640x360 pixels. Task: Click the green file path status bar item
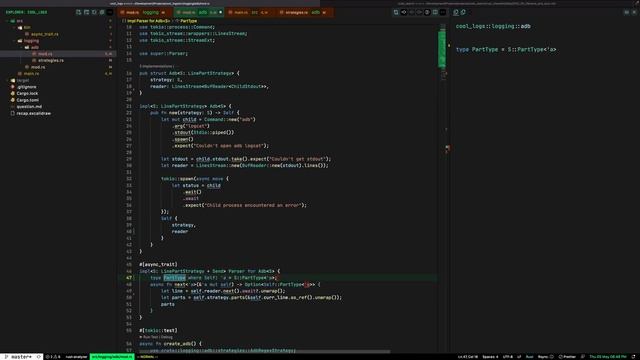pos(112,357)
